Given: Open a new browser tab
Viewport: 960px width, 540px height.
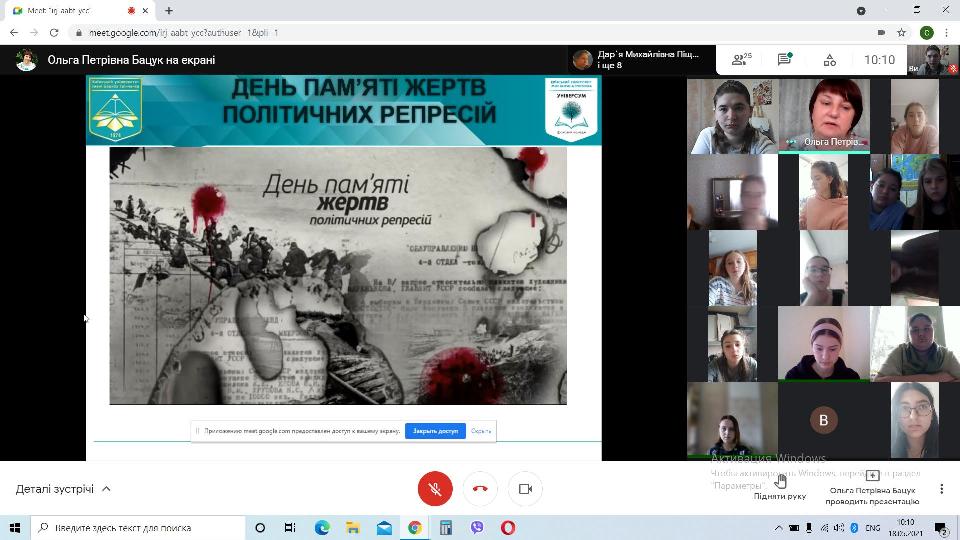Looking at the screenshot, I should pos(169,10).
